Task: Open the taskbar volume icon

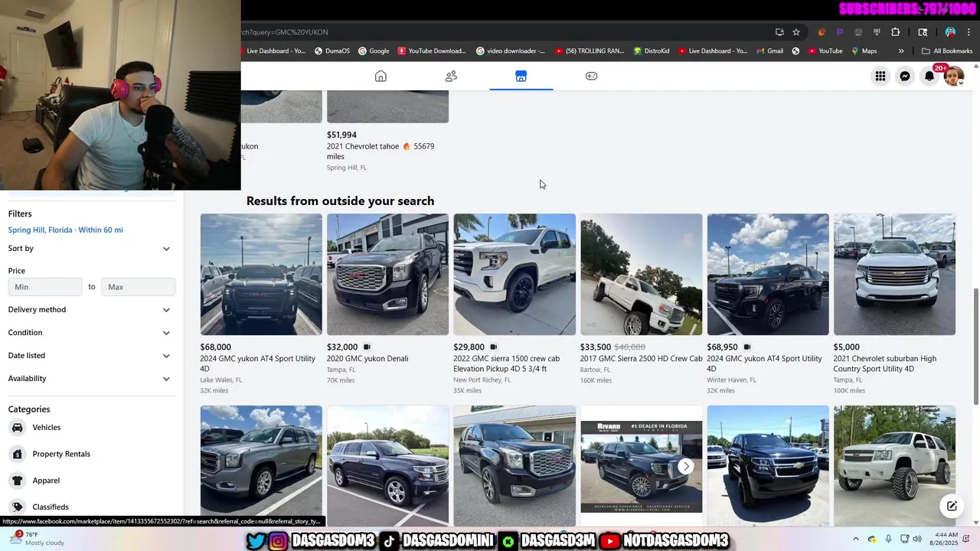Action: point(917,539)
